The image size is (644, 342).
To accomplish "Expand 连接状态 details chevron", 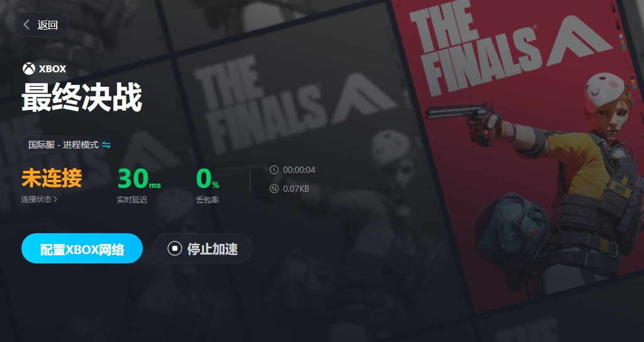I will [55, 199].
